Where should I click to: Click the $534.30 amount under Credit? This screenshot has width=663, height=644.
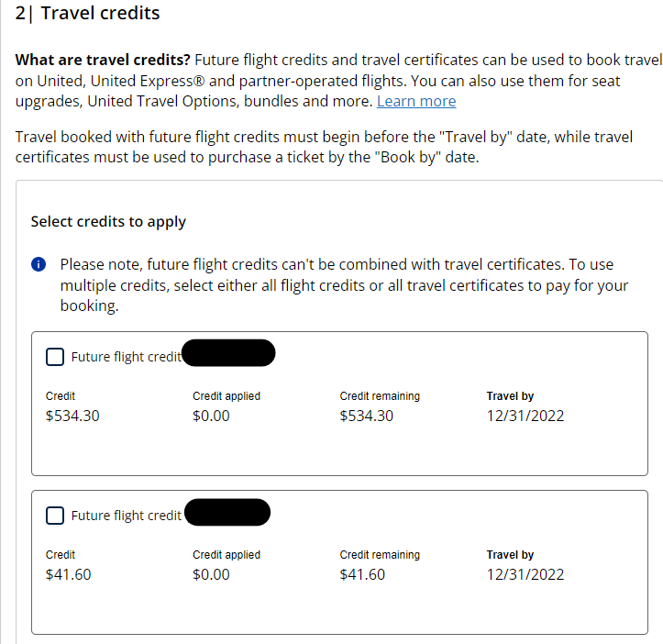point(72,416)
